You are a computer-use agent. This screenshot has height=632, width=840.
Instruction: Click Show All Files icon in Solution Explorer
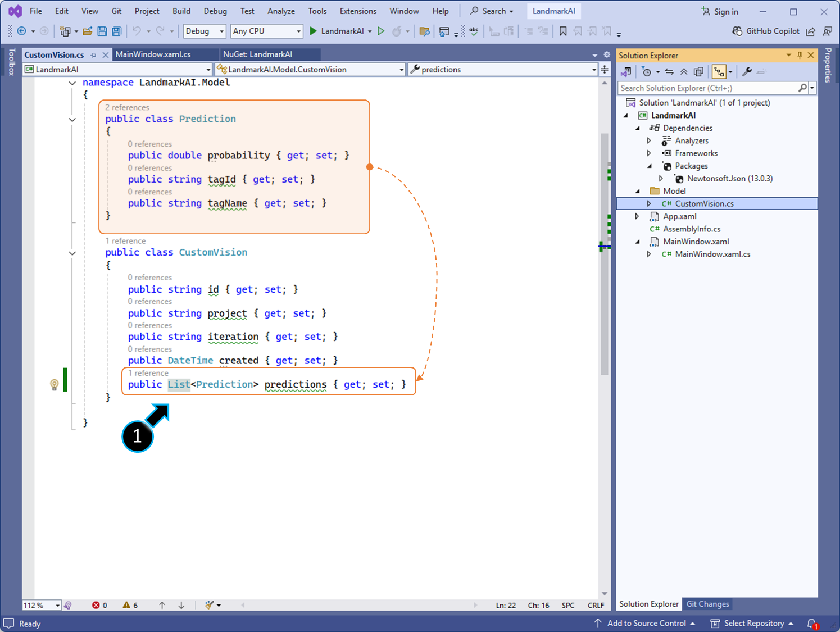(698, 72)
